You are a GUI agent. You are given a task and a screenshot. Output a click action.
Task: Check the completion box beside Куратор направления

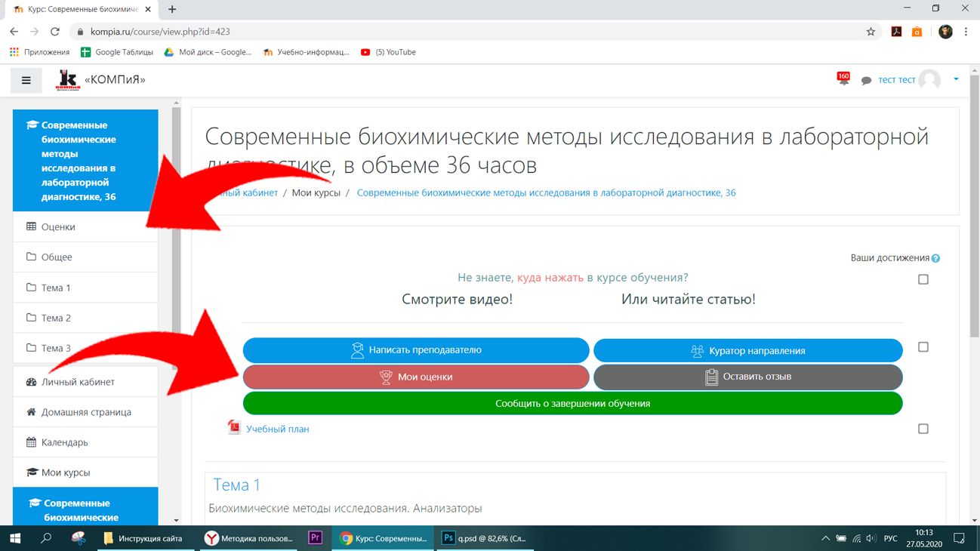pyautogui.click(x=923, y=347)
